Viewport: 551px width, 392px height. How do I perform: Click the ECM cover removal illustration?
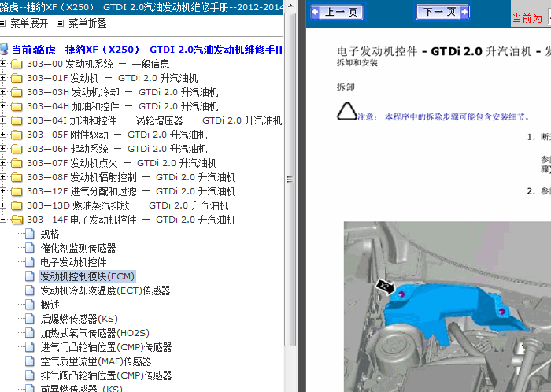point(447,306)
